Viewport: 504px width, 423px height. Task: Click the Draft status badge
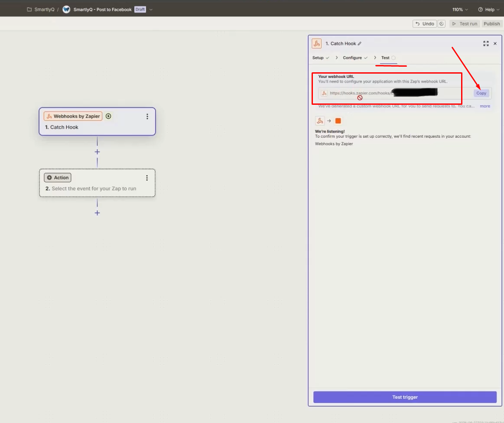[140, 10]
